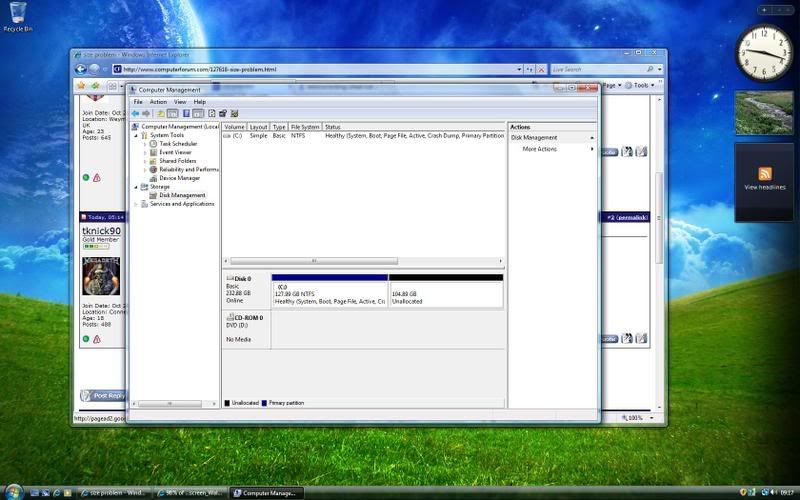Screen dimensions: 800x500
Task: Select Disk Management in the tree
Action: click(x=181, y=195)
